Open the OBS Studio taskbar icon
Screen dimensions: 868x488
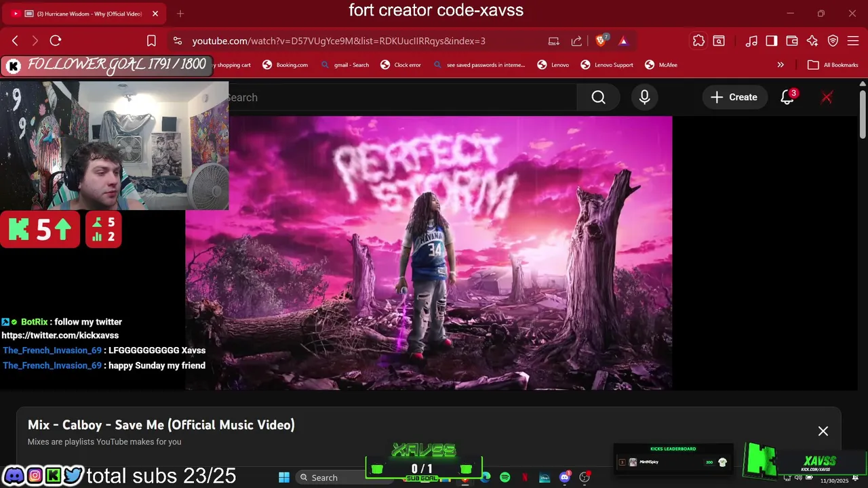585,477
